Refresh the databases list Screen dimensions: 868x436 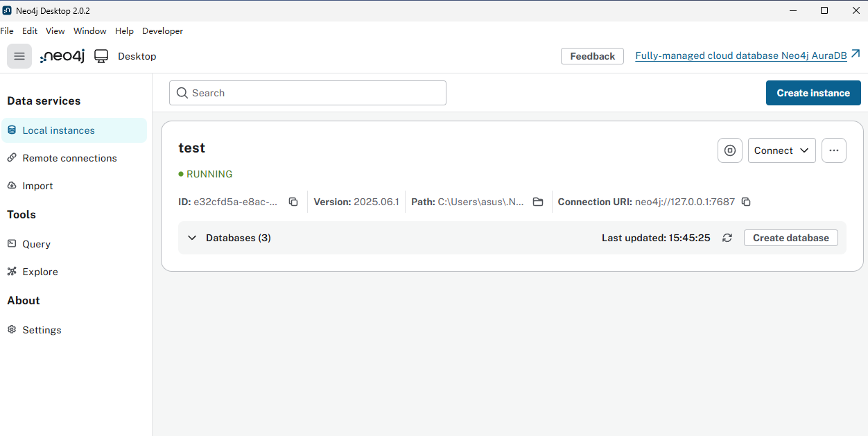(x=727, y=238)
